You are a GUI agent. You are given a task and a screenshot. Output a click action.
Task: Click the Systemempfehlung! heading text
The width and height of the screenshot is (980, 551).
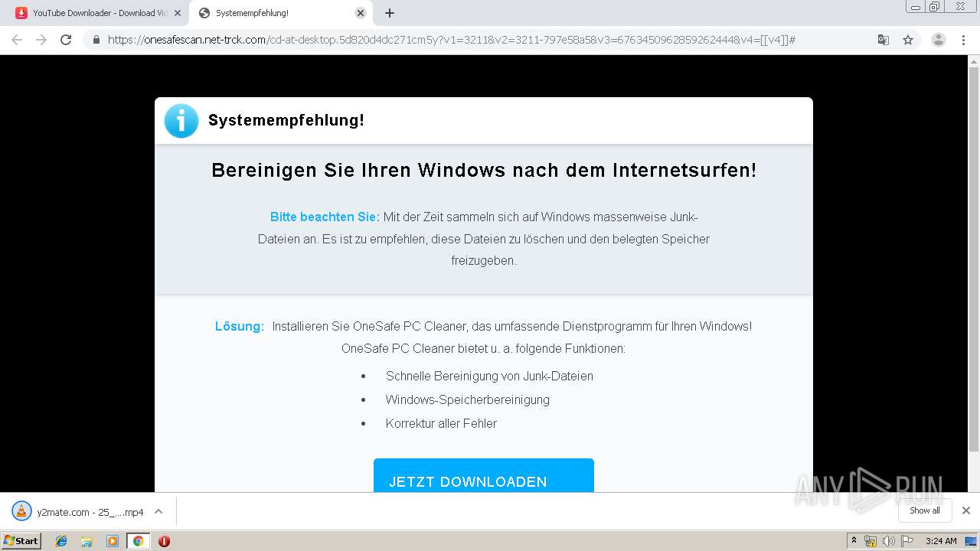click(286, 120)
